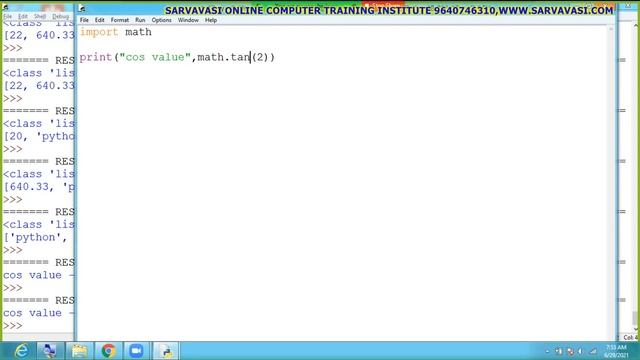The width and height of the screenshot is (640, 360).
Task: Click 'math.tan' in the print statement
Action: 224,57
